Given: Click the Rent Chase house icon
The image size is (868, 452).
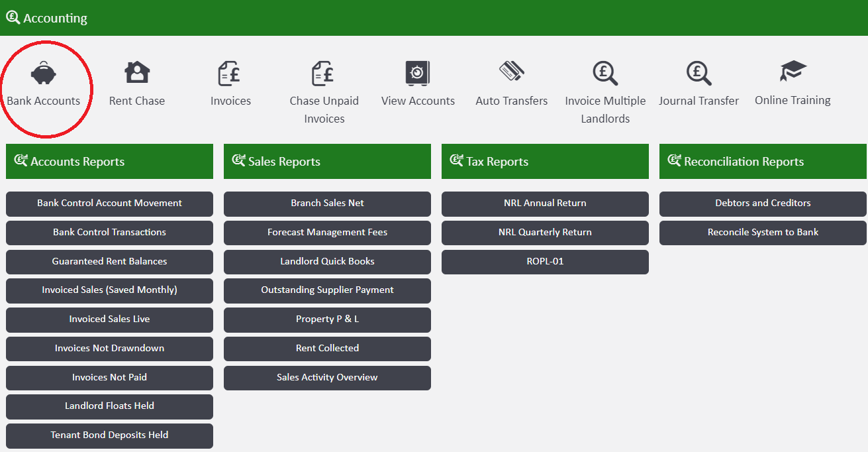Looking at the screenshot, I should coord(137,72).
